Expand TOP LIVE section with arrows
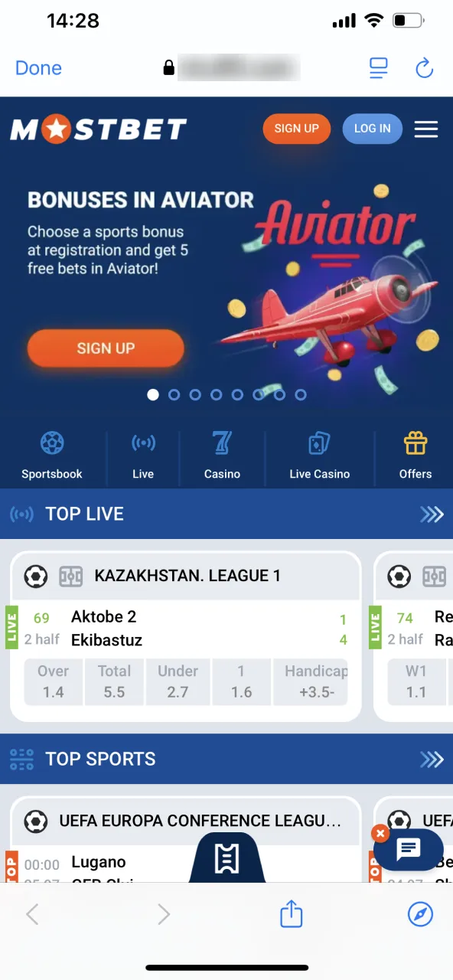453x980 pixels. [x=432, y=514]
